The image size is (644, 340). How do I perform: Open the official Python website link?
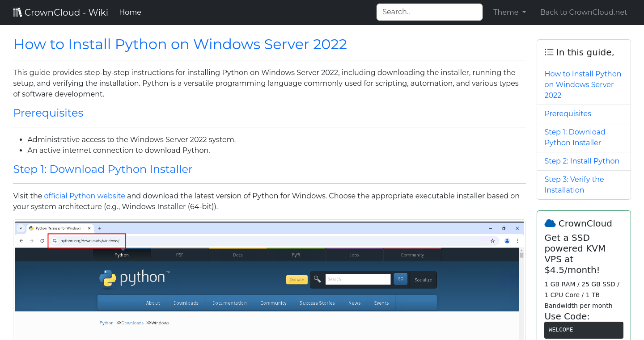pos(84,196)
